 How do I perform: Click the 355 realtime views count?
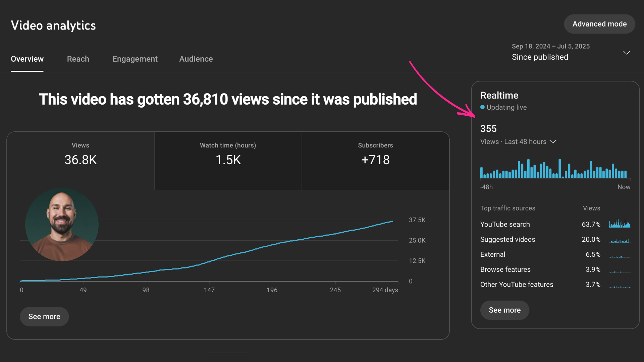tap(488, 129)
